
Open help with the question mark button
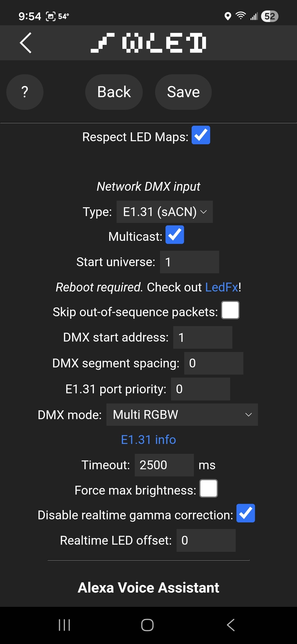pyautogui.click(x=25, y=92)
